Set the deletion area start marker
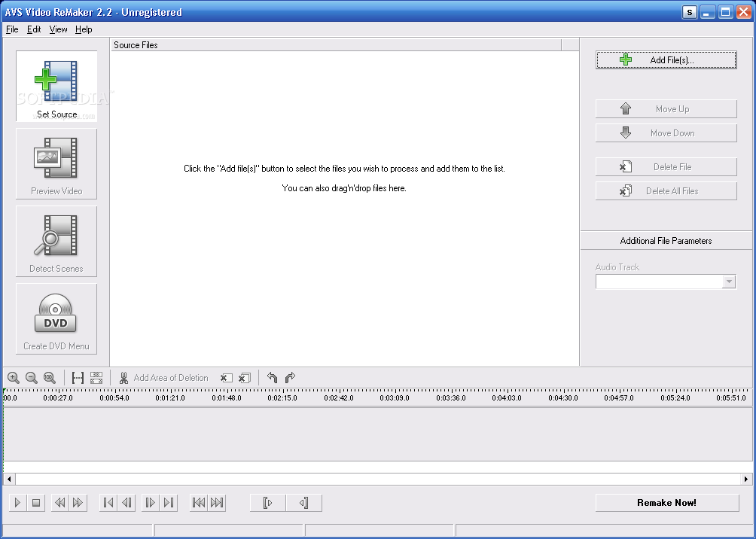The height and width of the screenshot is (539, 756). [x=268, y=503]
